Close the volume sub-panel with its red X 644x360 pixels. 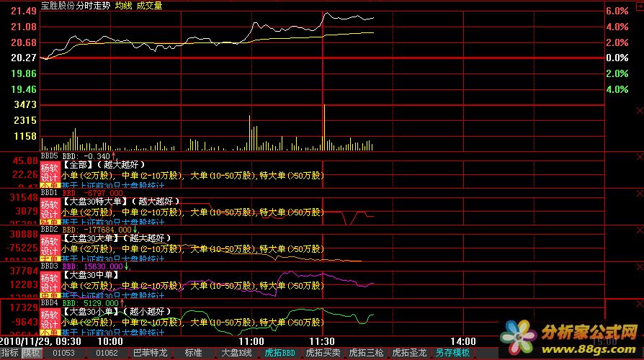pyautogui.click(x=640, y=110)
